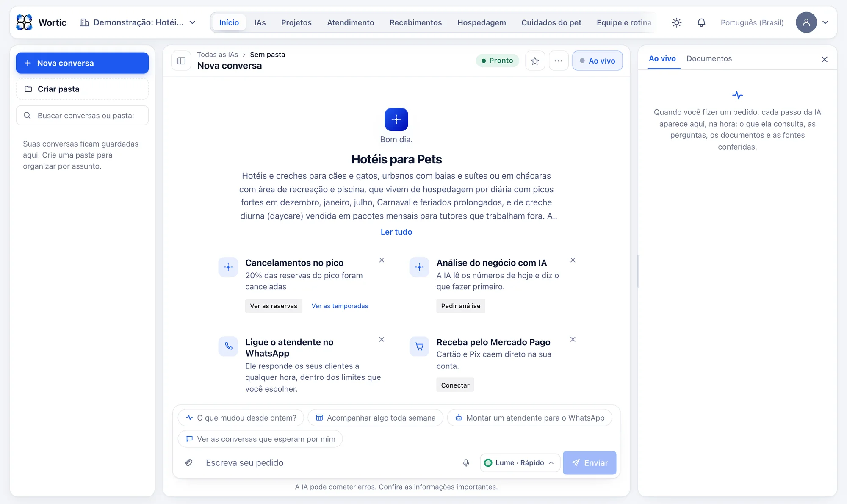
Task: Open the more options ellipsis menu
Action: 559,61
